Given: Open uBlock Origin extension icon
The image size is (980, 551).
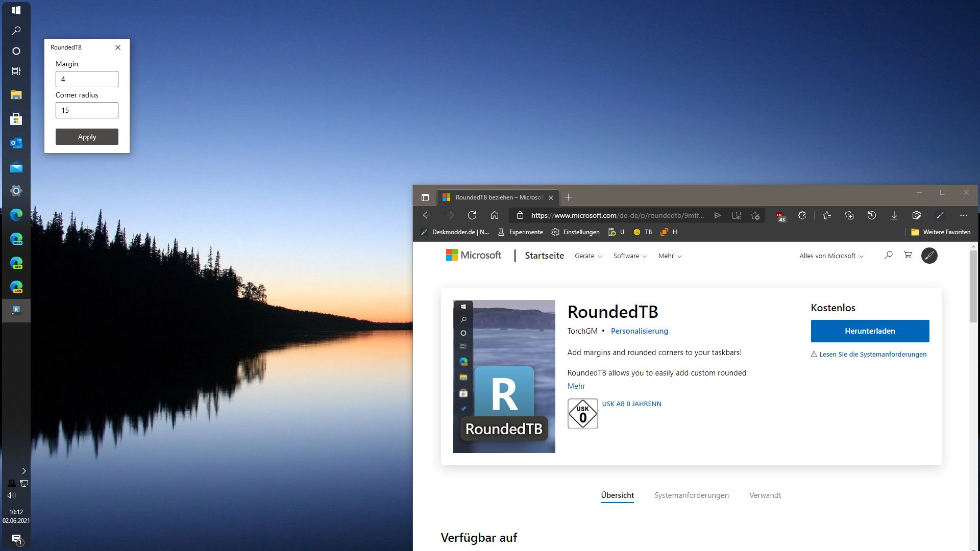Looking at the screenshot, I should [x=780, y=216].
